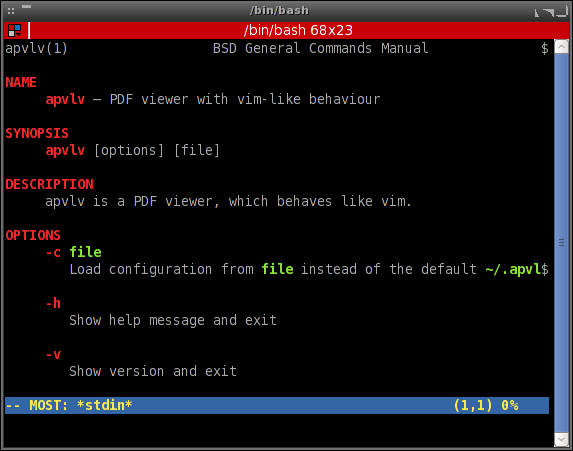The image size is (573, 451).
Task: Click the '/bin/bash' window title text
Action: [x=280, y=11]
